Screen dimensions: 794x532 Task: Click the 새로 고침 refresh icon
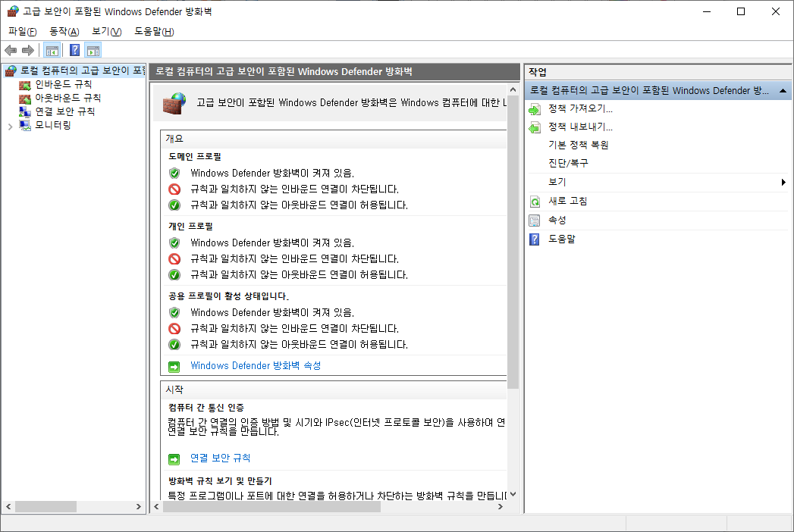[535, 202]
